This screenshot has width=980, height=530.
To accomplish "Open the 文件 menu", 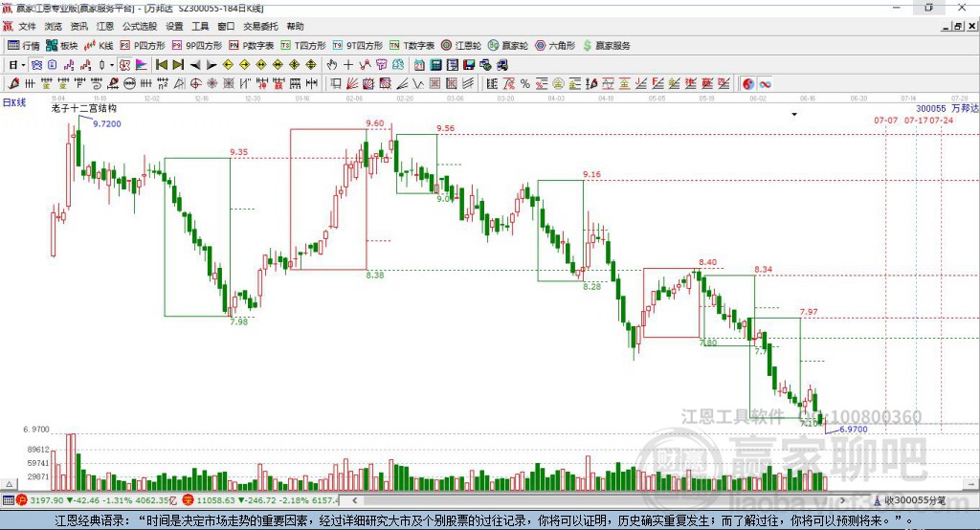I will click(27, 26).
